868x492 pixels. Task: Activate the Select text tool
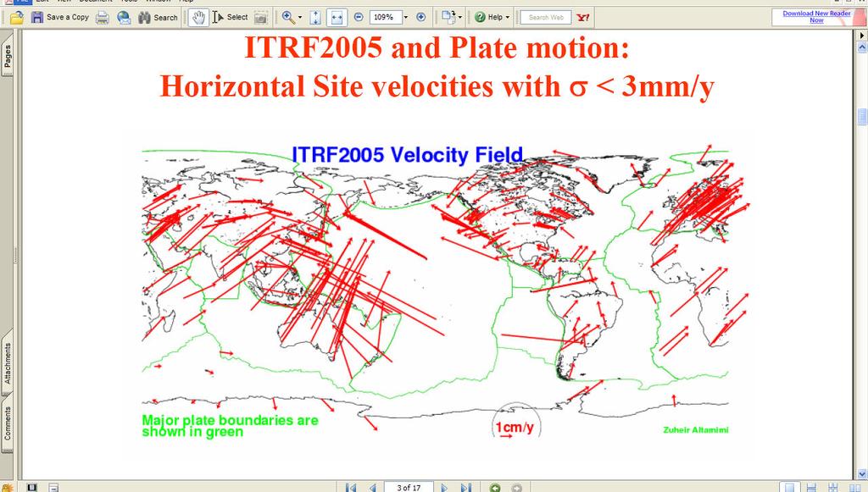click(230, 18)
